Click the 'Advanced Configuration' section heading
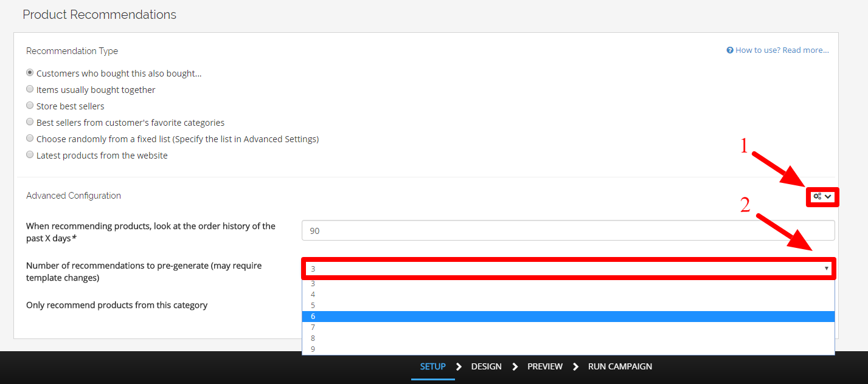Screen dimensions: 868x384 click(x=74, y=196)
